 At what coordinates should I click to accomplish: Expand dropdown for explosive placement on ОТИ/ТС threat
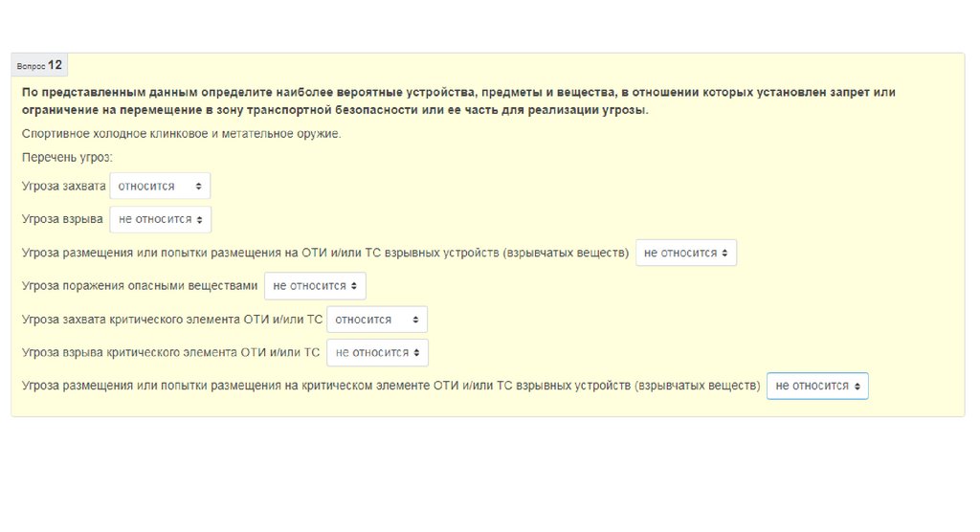pos(685,253)
